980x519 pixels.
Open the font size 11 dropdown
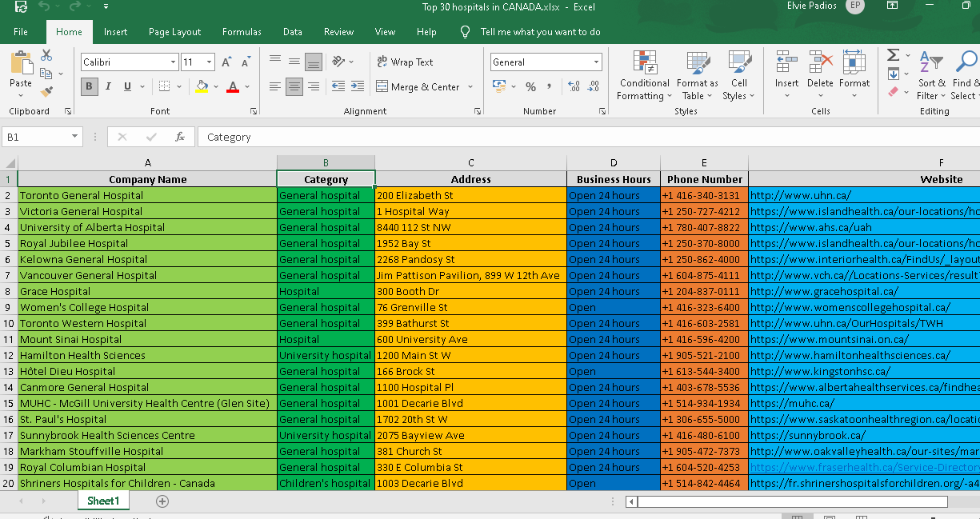pyautogui.click(x=210, y=62)
